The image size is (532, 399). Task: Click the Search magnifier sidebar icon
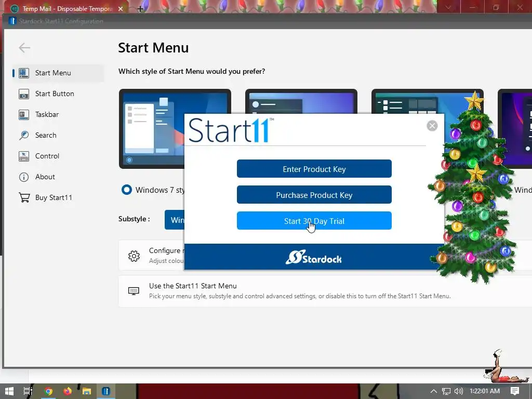[x=24, y=136]
